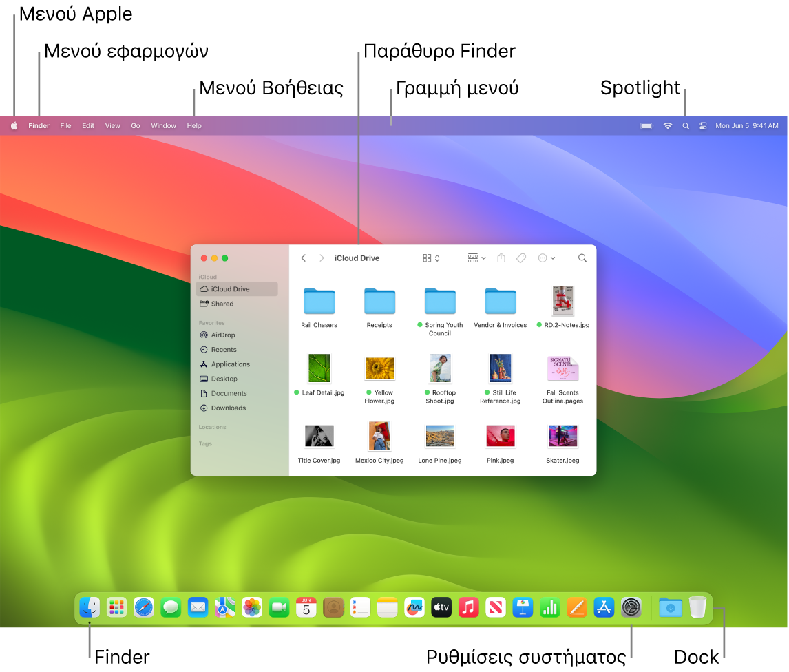Open AirDrop from the Finder sidebar

coord(224,335)
